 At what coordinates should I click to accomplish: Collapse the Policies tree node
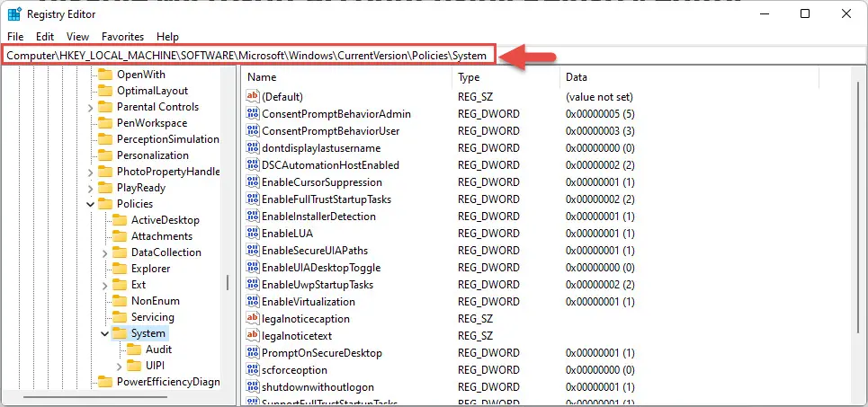(90, 204)
